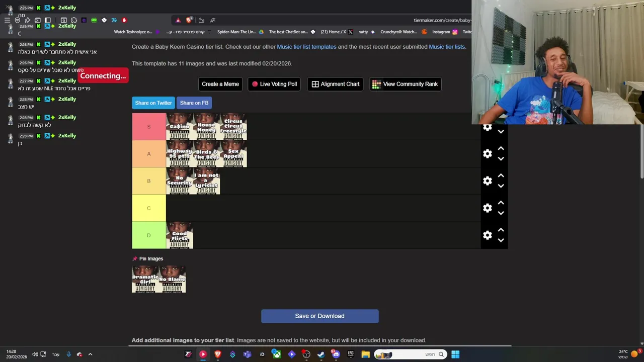Share tier list on FB
The width and height of the screenshot is (644, 362).
click(x=194, y=103)
